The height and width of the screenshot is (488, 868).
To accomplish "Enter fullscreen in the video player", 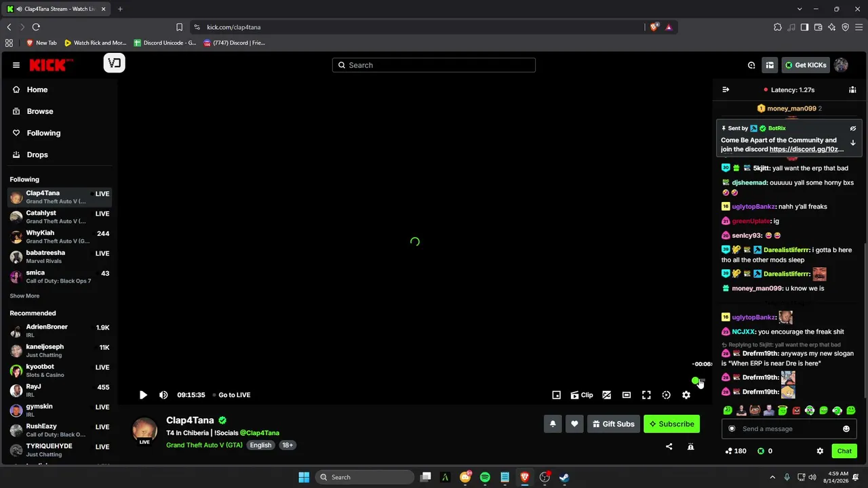I will pyautogui.click(x=646, y=395).
